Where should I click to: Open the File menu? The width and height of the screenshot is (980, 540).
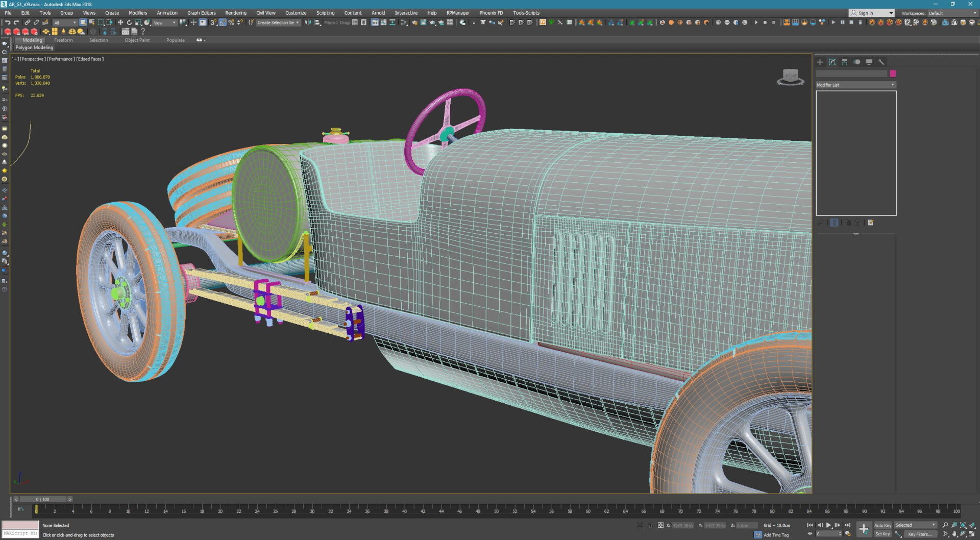[x=8, y=13]
